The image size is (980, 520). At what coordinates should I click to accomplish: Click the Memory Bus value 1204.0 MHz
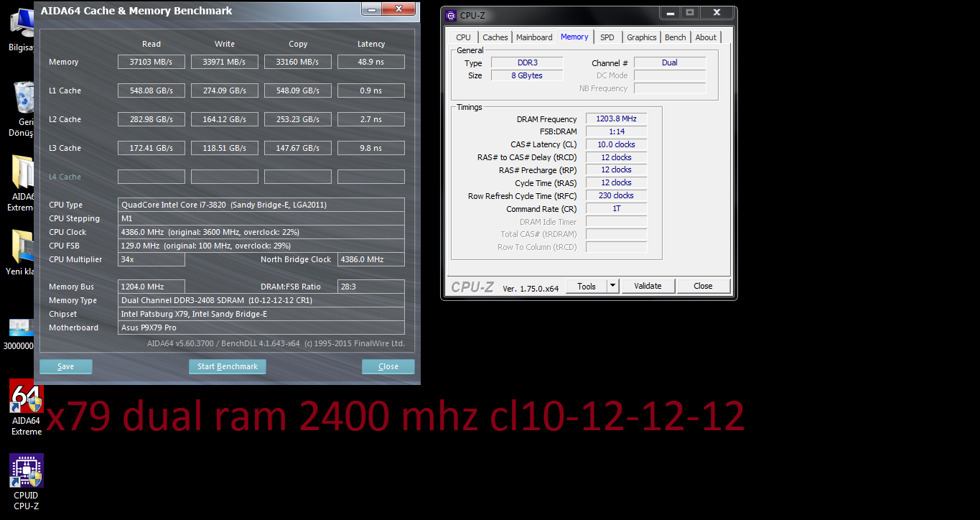tap(151, 287)
